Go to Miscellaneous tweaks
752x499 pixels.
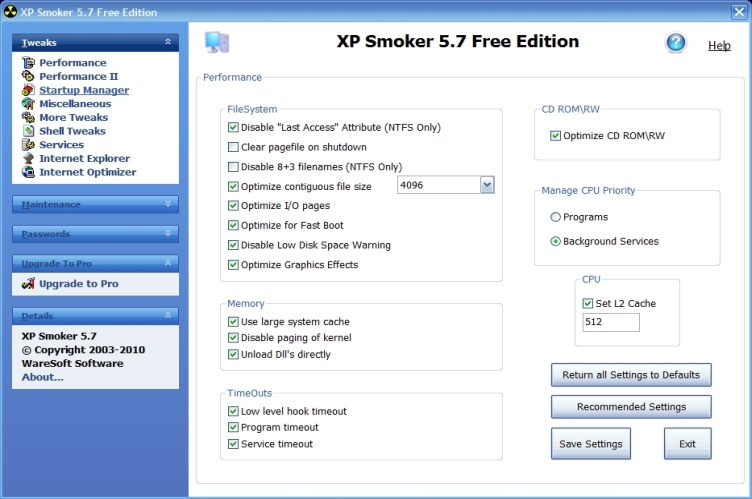75,104
